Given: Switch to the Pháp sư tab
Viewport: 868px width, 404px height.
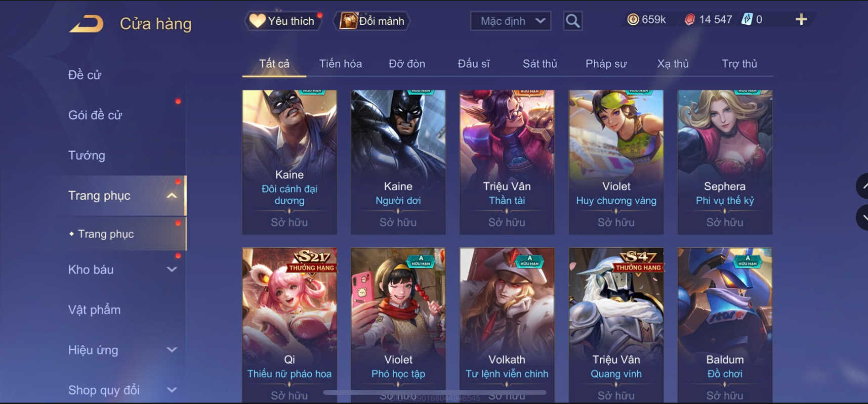Looking at the screenshot, I should pyautogui.click(x=606, y=64).
